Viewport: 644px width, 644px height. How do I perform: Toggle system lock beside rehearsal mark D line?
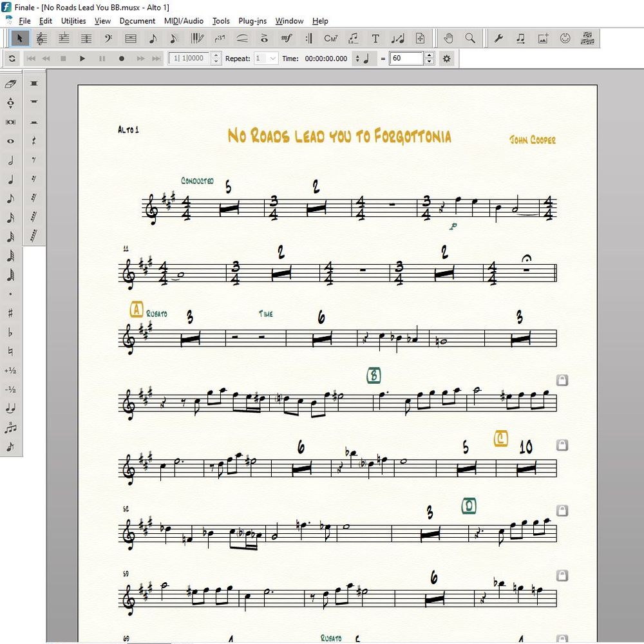pos(562,511)
